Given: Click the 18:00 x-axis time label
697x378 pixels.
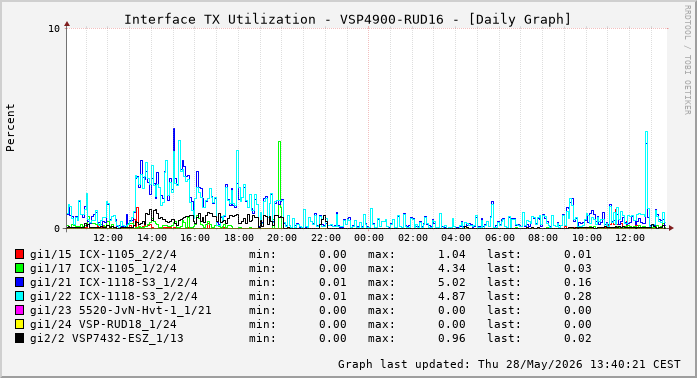Looking at the screenshot, I should [x=239, y=238].
